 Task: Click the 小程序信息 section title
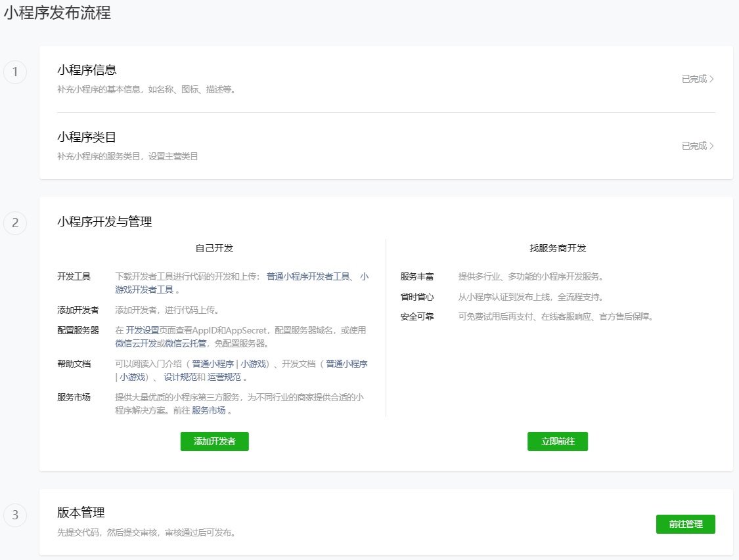(87, 70)
